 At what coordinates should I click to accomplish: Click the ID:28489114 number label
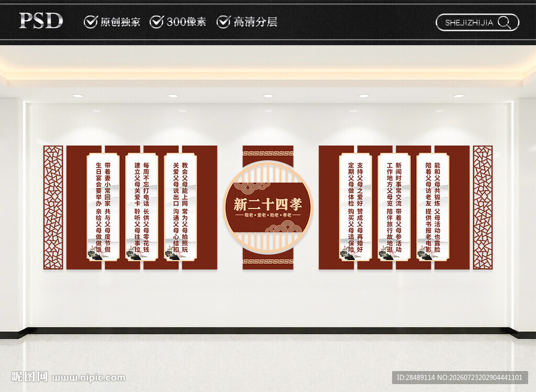pyautogui.click(x=415, y=378)
